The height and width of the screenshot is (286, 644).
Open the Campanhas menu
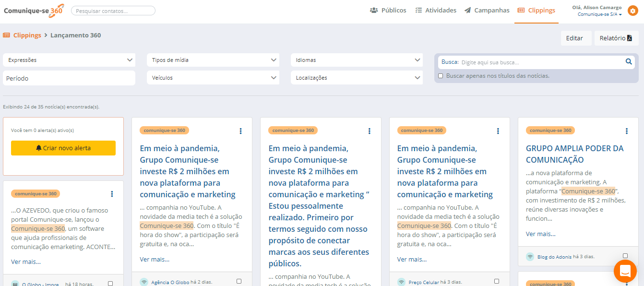(x=487, y=11)
